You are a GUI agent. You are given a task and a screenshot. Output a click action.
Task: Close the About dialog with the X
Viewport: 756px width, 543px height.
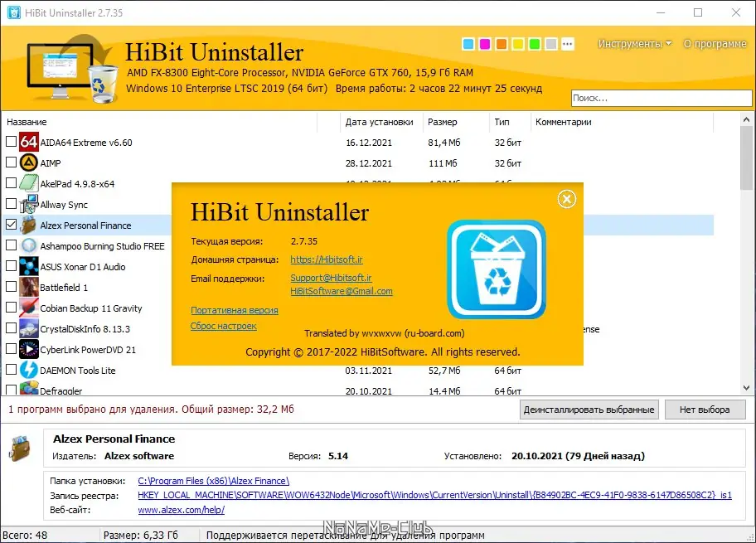pyautogui.click(x=566, y=199)
